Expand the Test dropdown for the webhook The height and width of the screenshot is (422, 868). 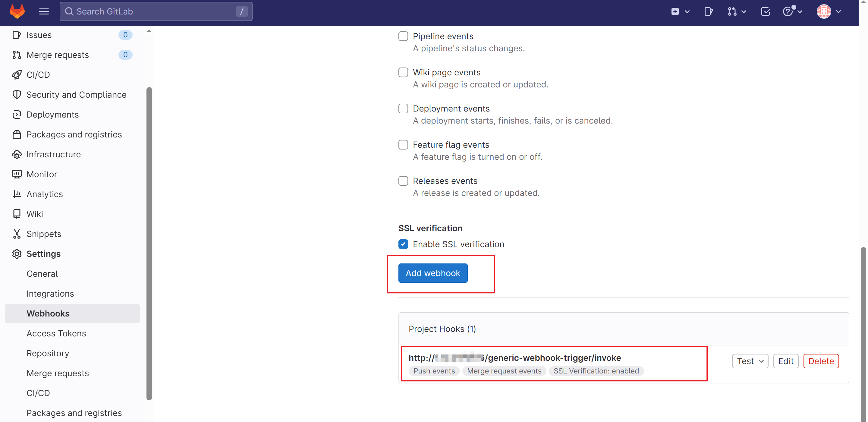[x=750, y=361]
